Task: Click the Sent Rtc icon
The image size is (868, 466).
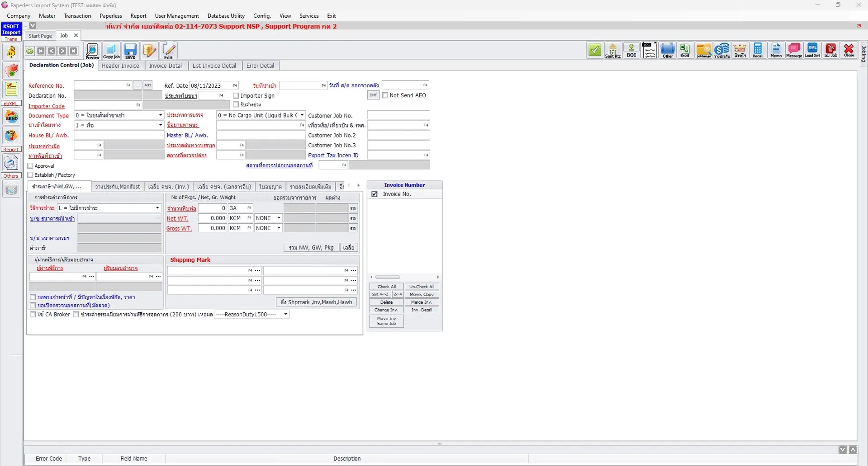Action: 613,51
